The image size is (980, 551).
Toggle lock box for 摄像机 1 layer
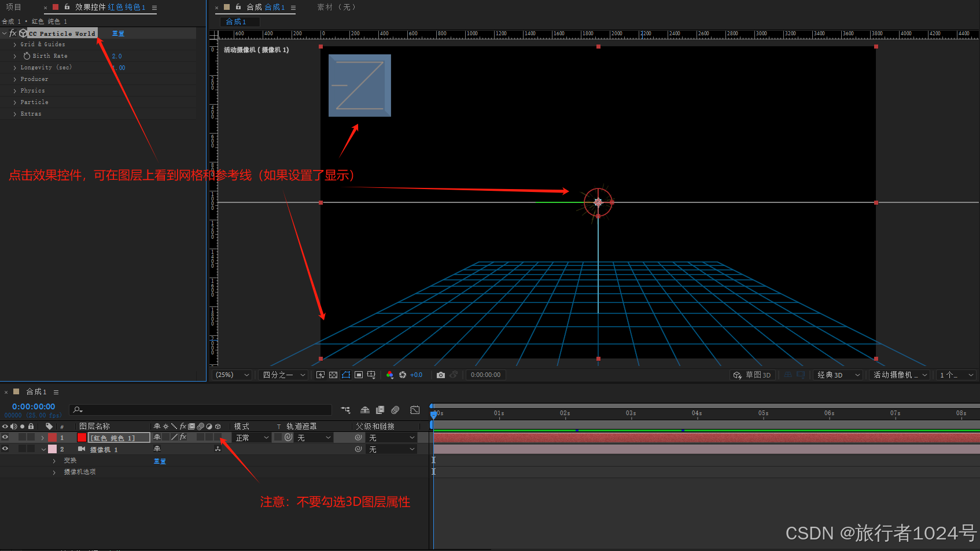[x=31, y=449]
